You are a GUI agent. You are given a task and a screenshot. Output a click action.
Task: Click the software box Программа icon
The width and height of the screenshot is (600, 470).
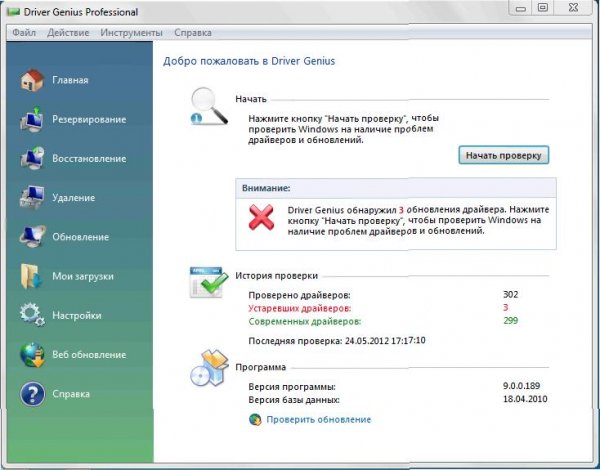click(209, 368)
